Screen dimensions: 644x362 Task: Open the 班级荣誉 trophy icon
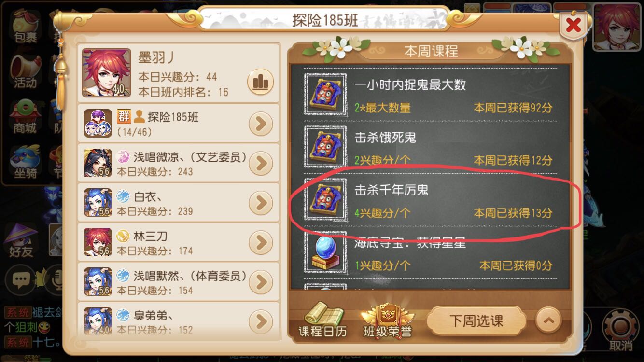point(388,319)
